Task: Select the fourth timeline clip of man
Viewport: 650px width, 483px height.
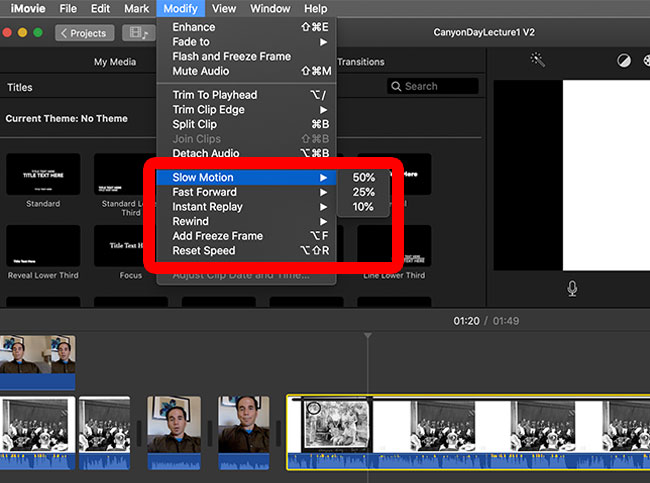Action: [244, 433]
